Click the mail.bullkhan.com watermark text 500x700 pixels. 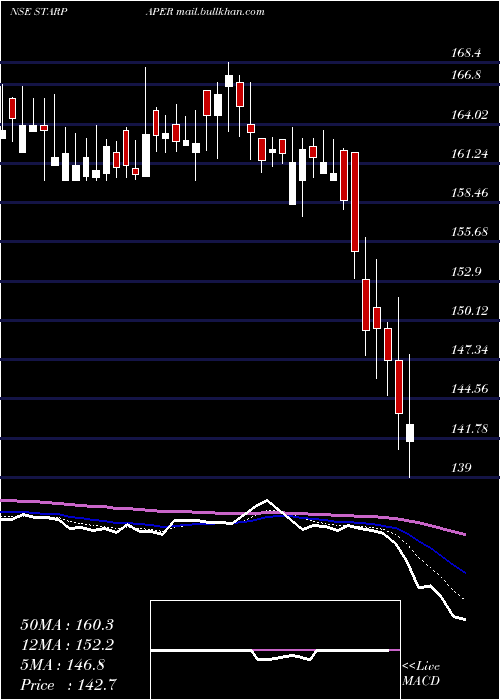[x=220, y=12]
